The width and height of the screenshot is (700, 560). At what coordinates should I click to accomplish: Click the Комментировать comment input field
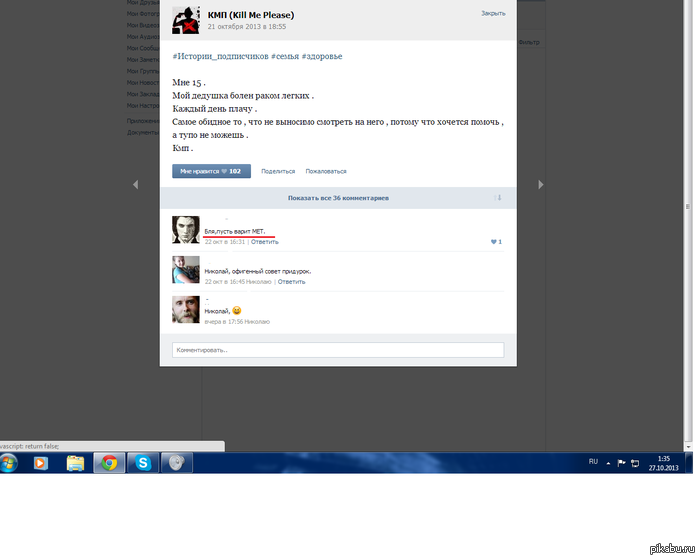click(x=338, y=350)
